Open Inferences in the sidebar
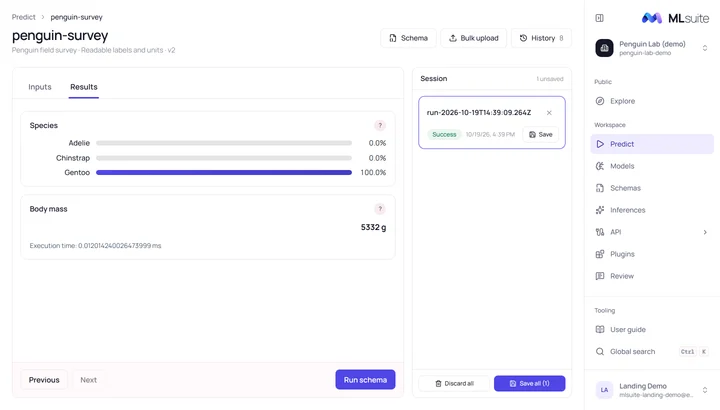The width and height of the screenshot is (720, 410). (652, 210)
